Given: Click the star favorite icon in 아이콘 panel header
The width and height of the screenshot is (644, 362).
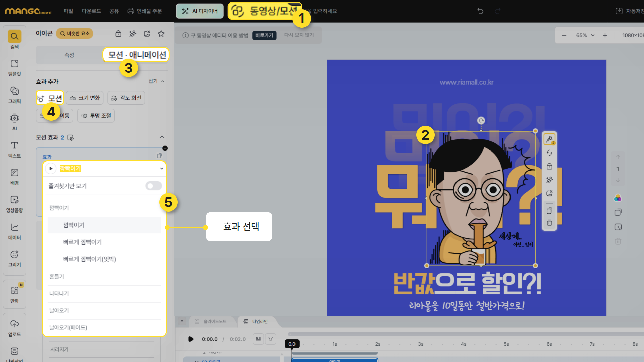Looking at the screenshot, I should point(161,34).
